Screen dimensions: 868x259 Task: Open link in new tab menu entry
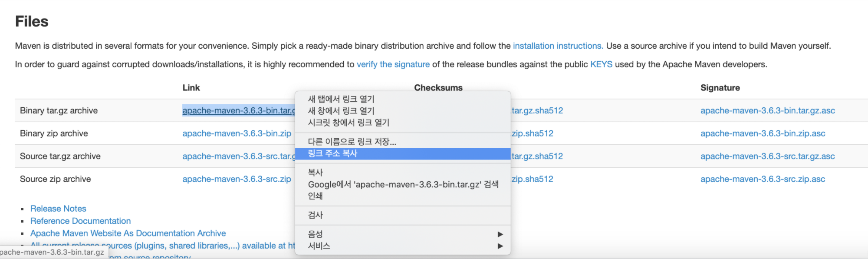(403, 99)
